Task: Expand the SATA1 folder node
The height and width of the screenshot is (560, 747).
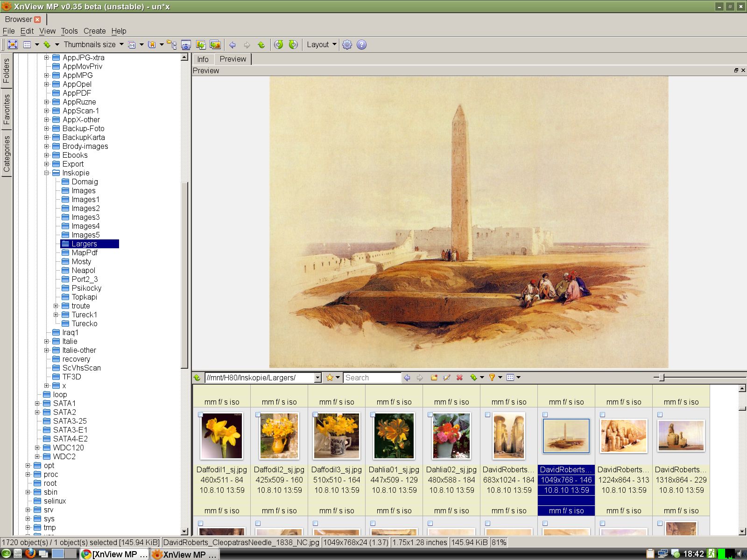Action: (37, 404)
